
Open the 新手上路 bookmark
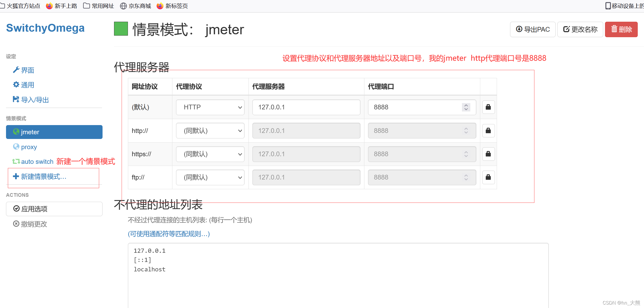[61, 6]
